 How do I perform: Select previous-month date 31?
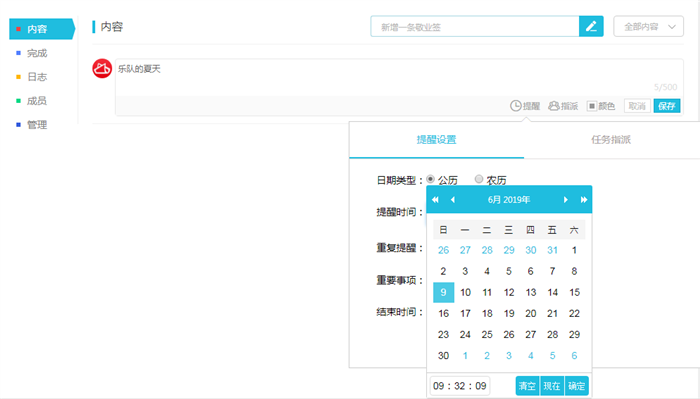coord(552,250)
